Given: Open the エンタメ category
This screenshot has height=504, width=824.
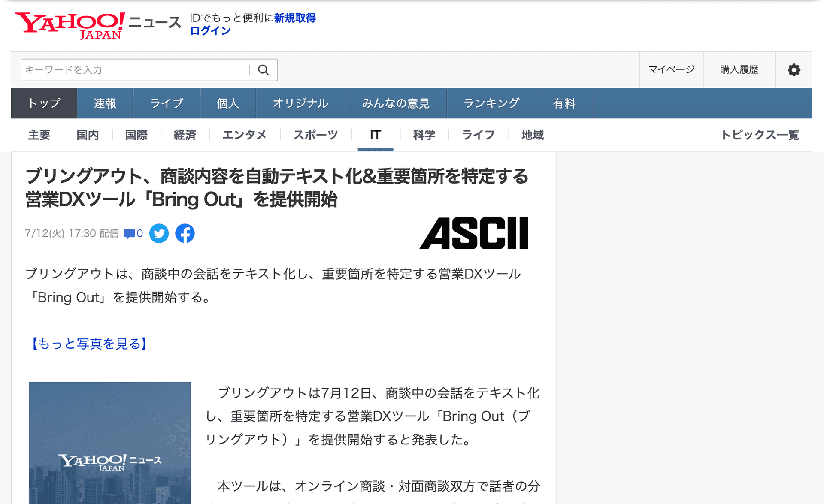Looking at the screenshot, I should (x=244, y=135).
